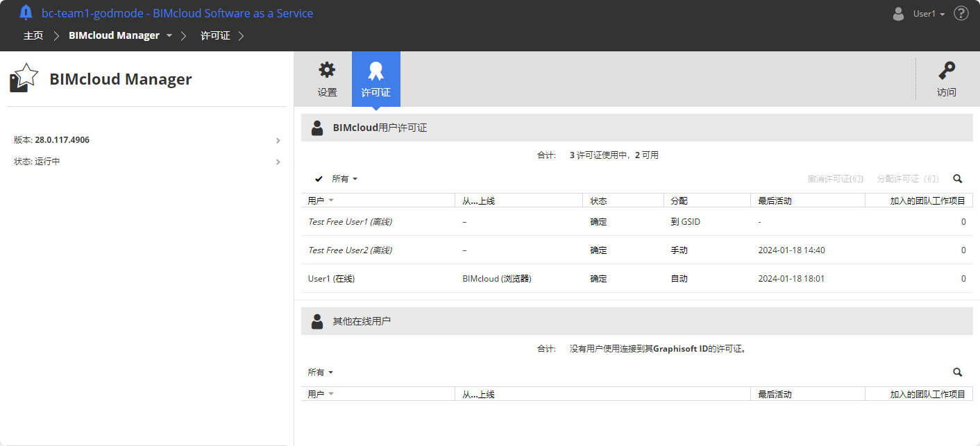Viewport: 980px width, 446px height.
Task: Expand chevron after 许可证 breadcrumb
Action: coord(241,35)
